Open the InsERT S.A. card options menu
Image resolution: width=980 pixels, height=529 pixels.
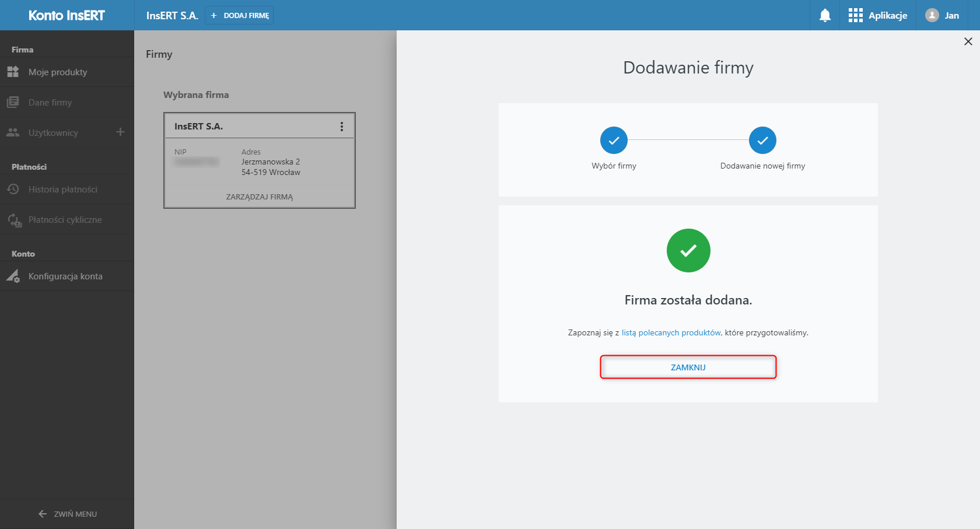click(342, 127)
